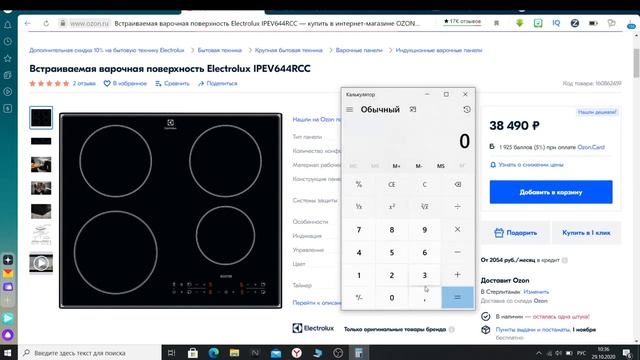Open Microsoft Edge from the taskbar

(213, 353)
